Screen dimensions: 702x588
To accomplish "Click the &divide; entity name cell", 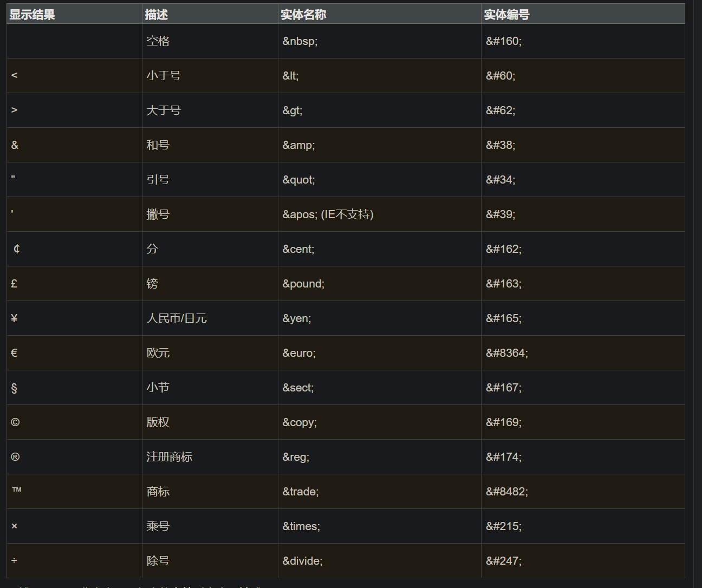I will 302,561.
